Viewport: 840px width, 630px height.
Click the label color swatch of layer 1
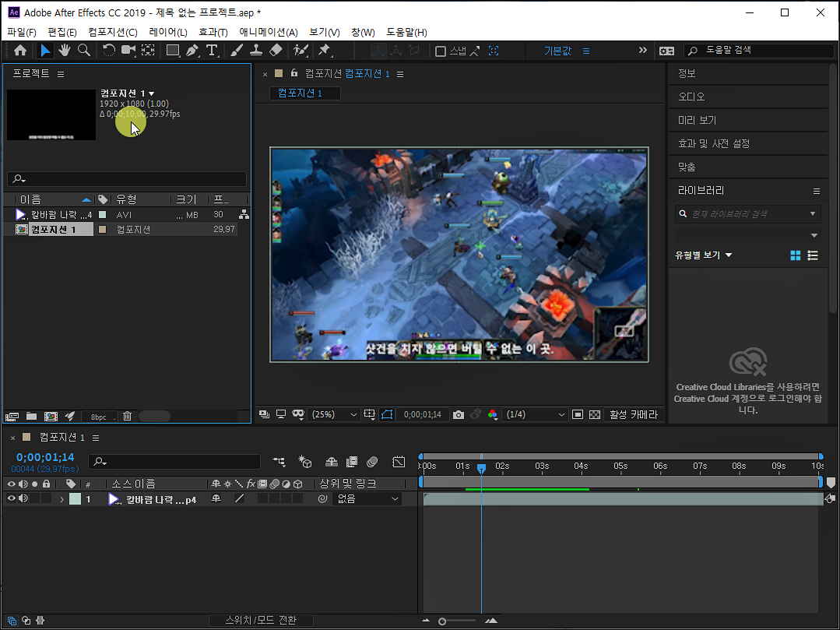click(x=75, y=499)
